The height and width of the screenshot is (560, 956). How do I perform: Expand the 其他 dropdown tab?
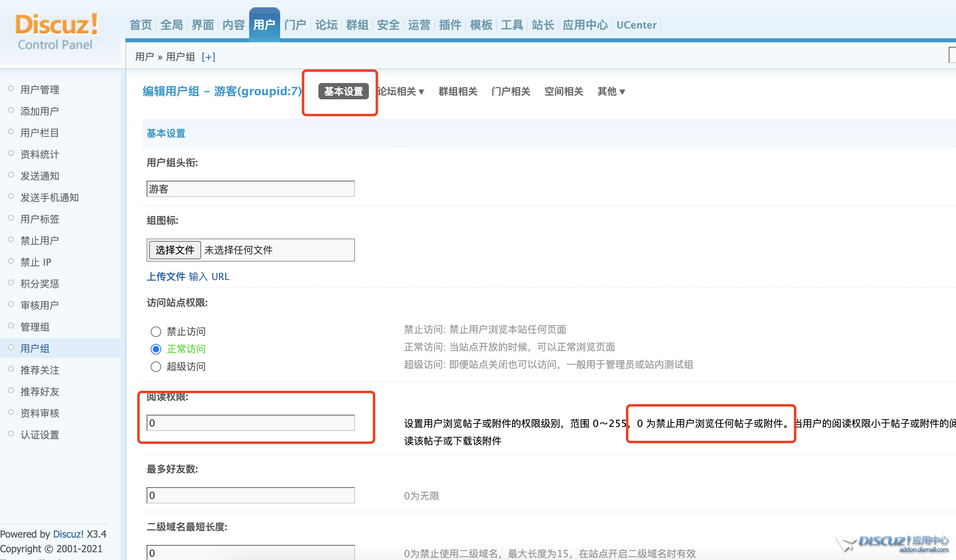pyautogui.click(x=611, y=92)
